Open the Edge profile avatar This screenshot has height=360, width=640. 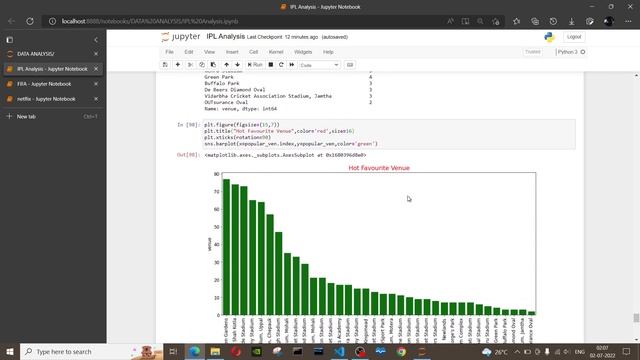tap(609, 21)
